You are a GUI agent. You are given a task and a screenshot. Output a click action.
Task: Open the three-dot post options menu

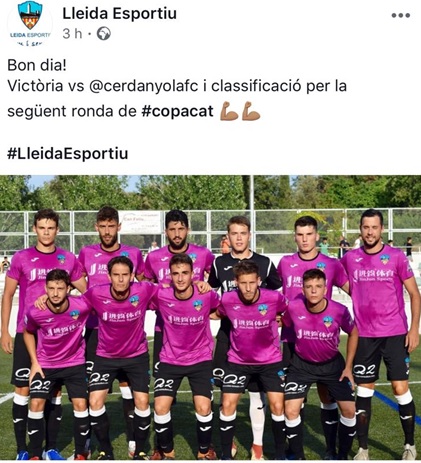tap(400, 15)
